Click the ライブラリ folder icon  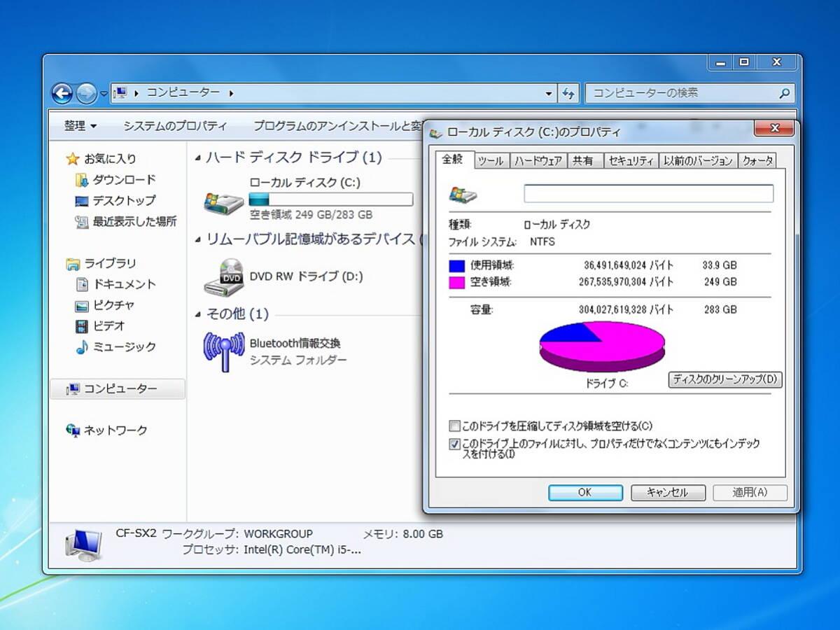(73, 264)
